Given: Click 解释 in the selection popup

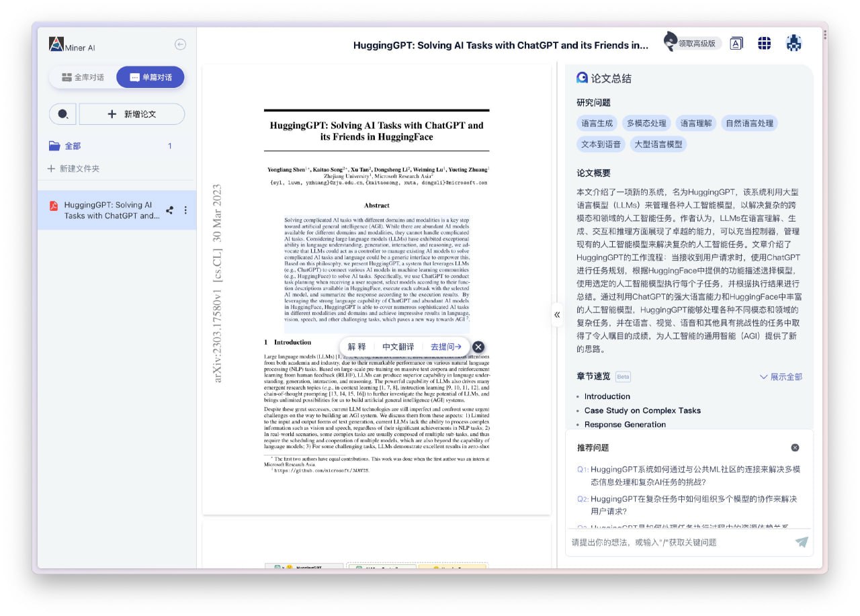Looking at the screenshot, I should point(357,347).
